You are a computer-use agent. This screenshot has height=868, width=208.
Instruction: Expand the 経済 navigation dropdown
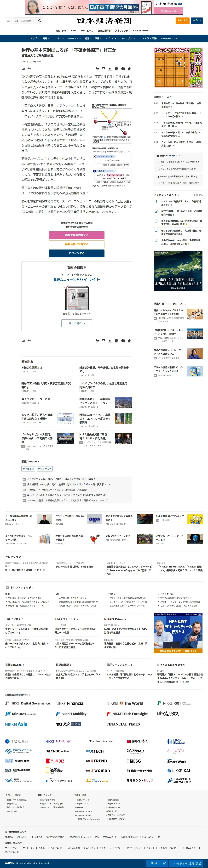tap(88, 38)
